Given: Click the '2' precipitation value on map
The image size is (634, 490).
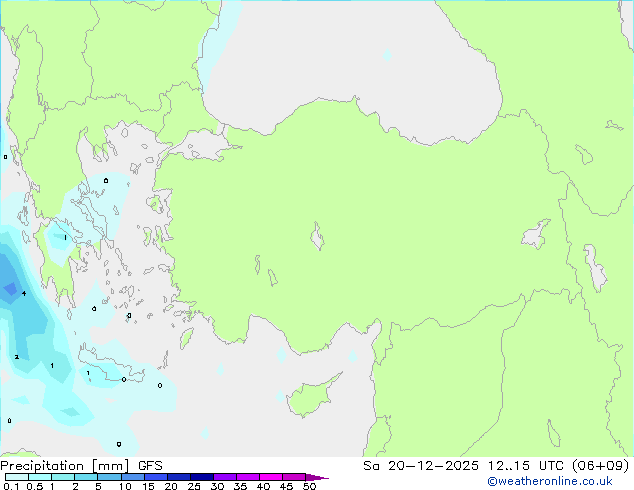Looking at the screenshot, I should coord(17,357).
